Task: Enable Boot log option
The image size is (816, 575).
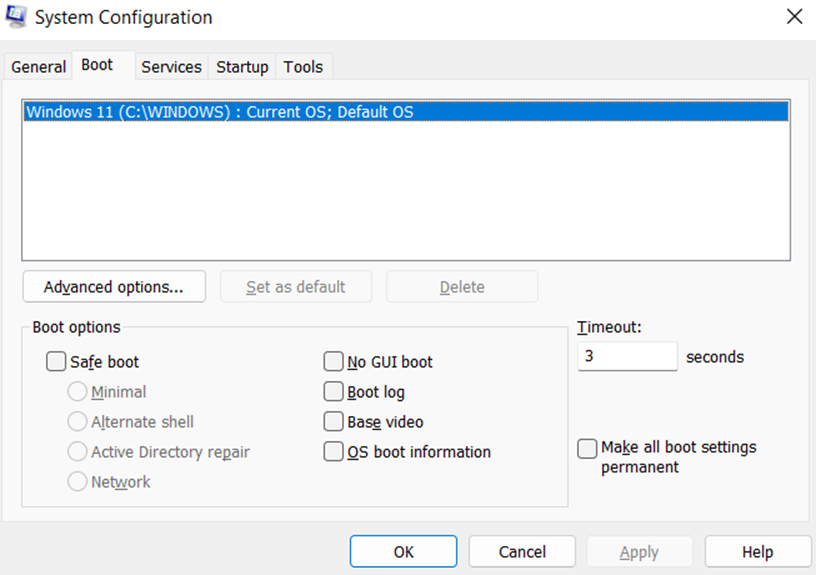Action: (334, 392)
